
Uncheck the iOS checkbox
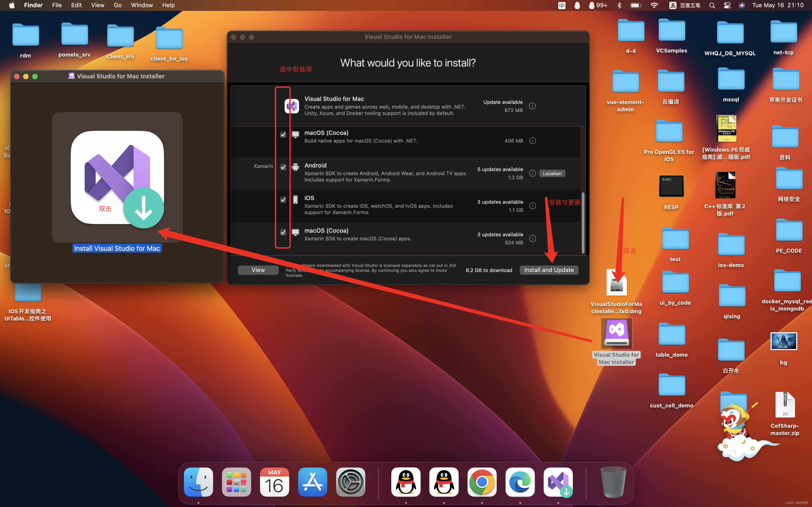pos(283,199)
